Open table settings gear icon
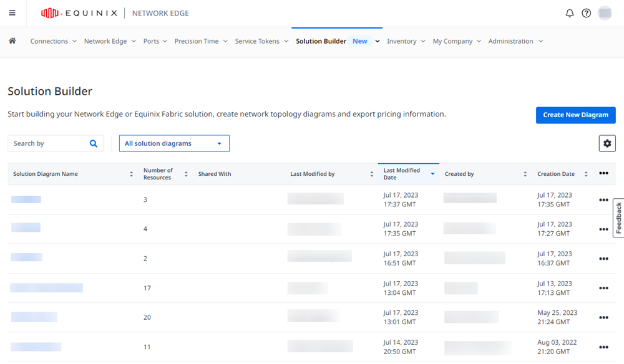This screenshot has width=624, height=364. (607, 143)
